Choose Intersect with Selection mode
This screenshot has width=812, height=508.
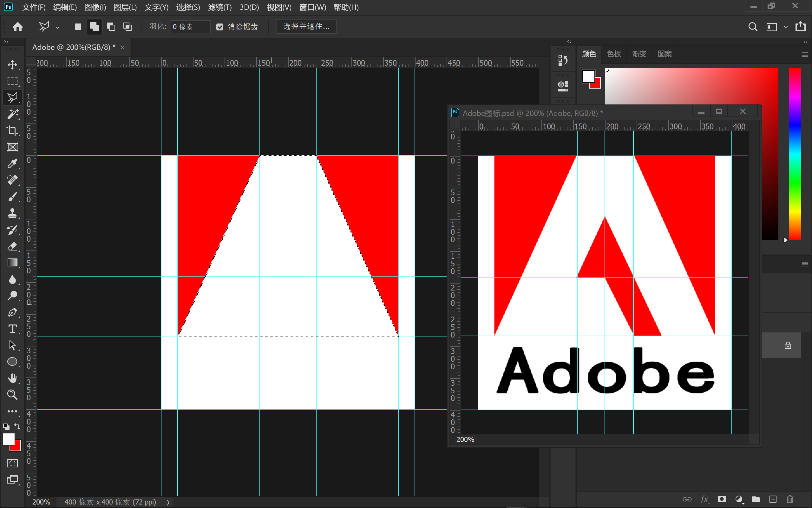coord(128,27)
